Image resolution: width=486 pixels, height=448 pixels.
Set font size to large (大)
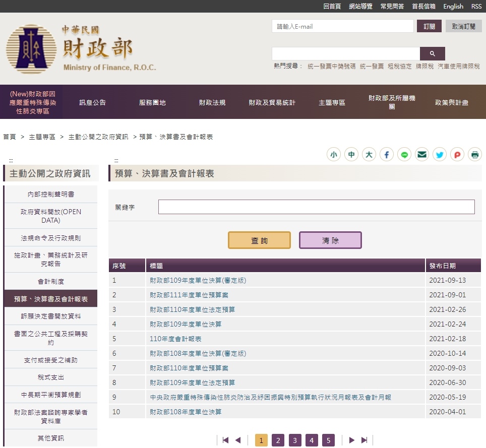point(369,155)
